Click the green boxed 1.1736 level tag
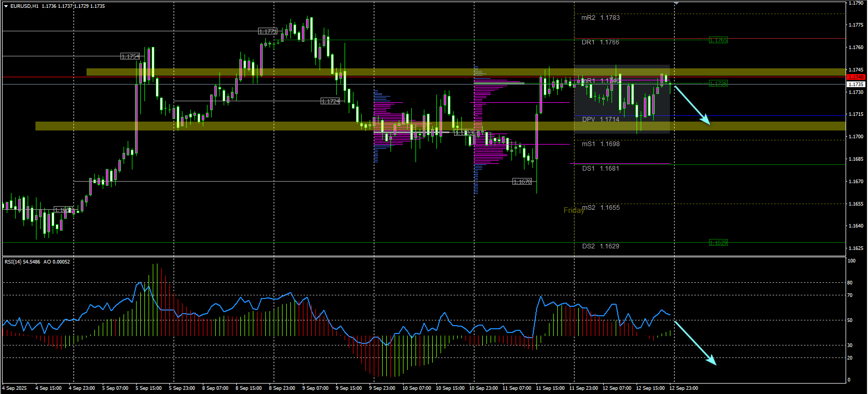 (x=718, y=83)
